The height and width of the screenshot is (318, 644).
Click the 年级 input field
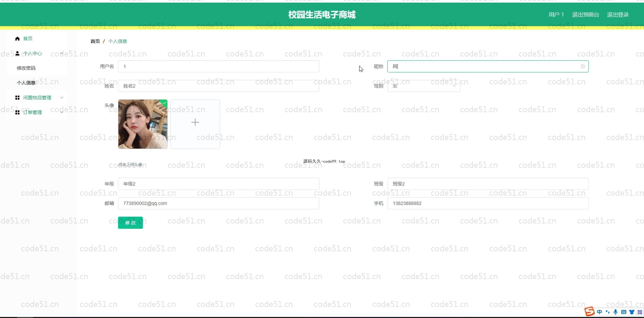point(218,184)
